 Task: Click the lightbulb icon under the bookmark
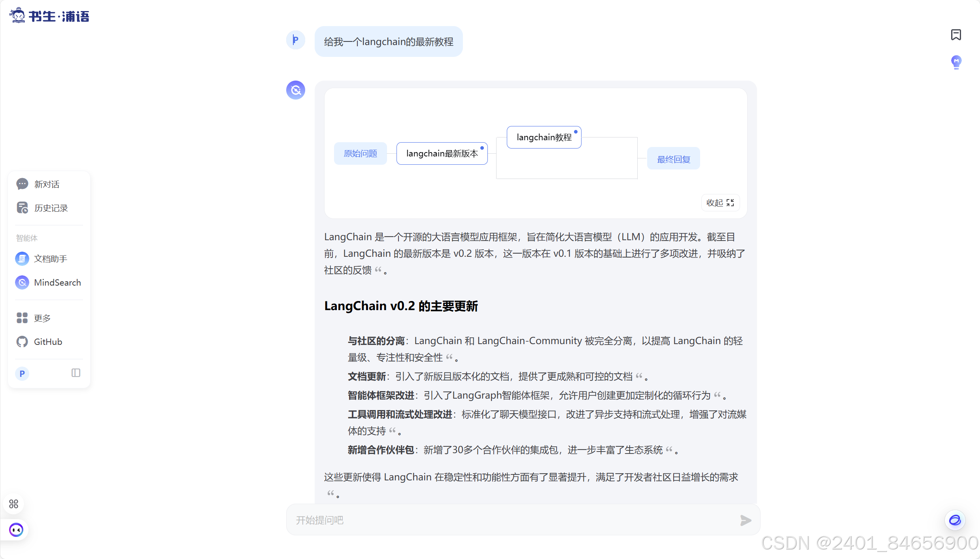pos(956,62)
